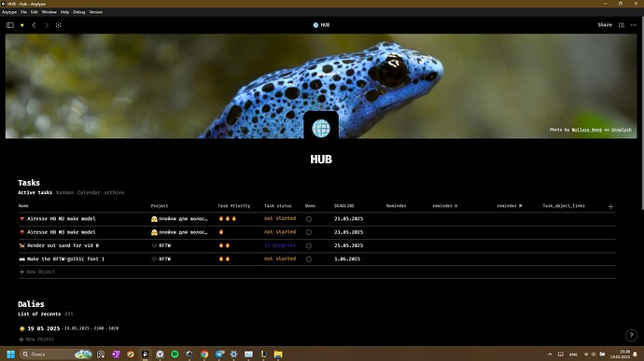Open the Version menu
The height and width of the screenshot is (361, 644).
(x=96, y=12)
